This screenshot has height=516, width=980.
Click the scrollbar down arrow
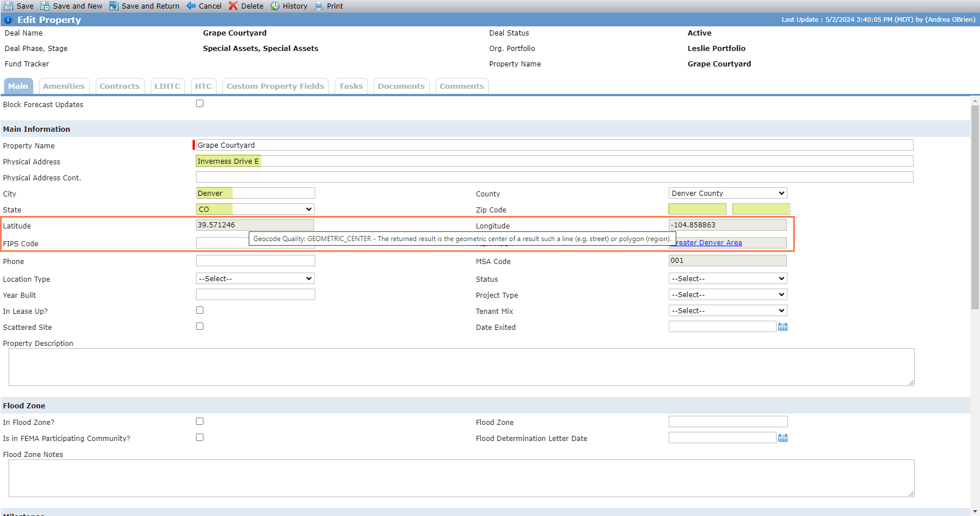click(975, 511)
